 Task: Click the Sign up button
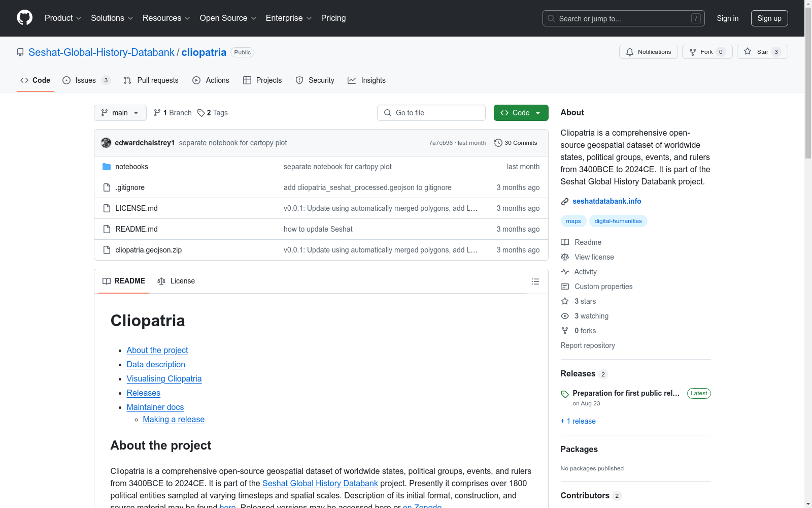click(x=769, y=18)
